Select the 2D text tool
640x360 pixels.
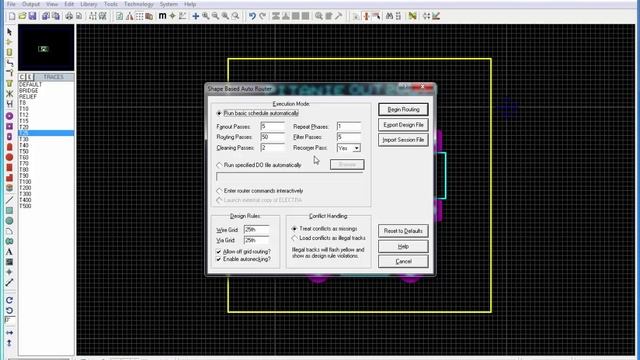9,252
